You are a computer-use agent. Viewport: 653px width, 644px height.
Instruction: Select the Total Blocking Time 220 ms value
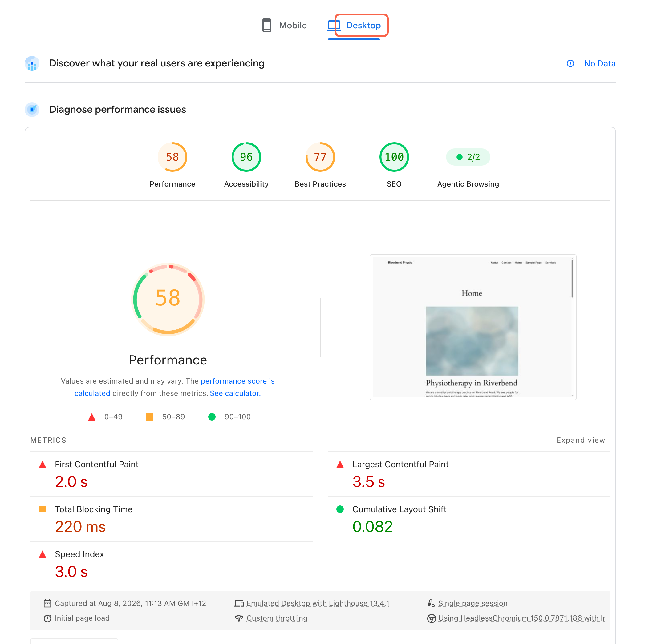[80, 526]
